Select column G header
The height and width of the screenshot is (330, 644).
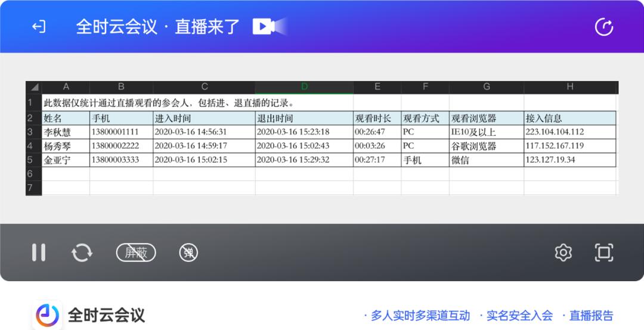pyautogui.click(x=487, y=87)
